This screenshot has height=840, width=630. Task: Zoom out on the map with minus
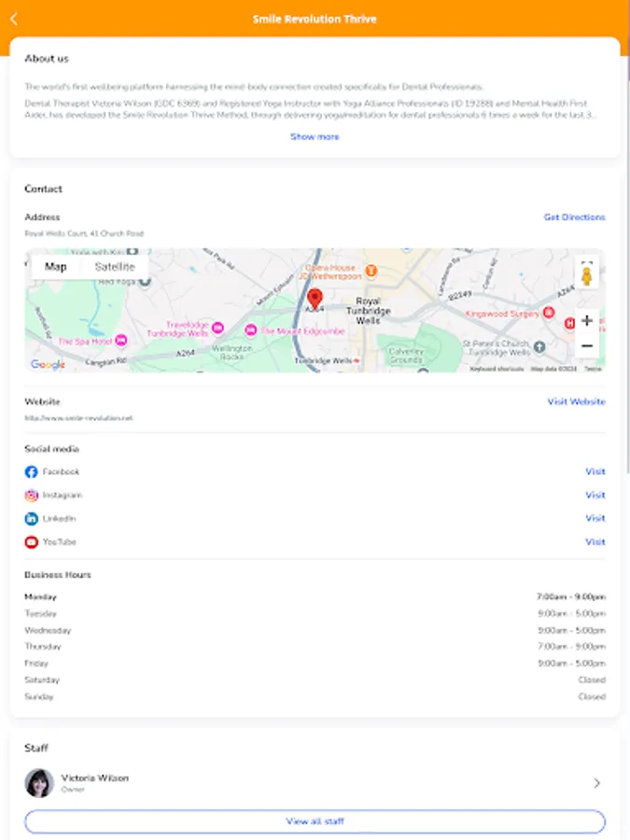coord(587,345)
